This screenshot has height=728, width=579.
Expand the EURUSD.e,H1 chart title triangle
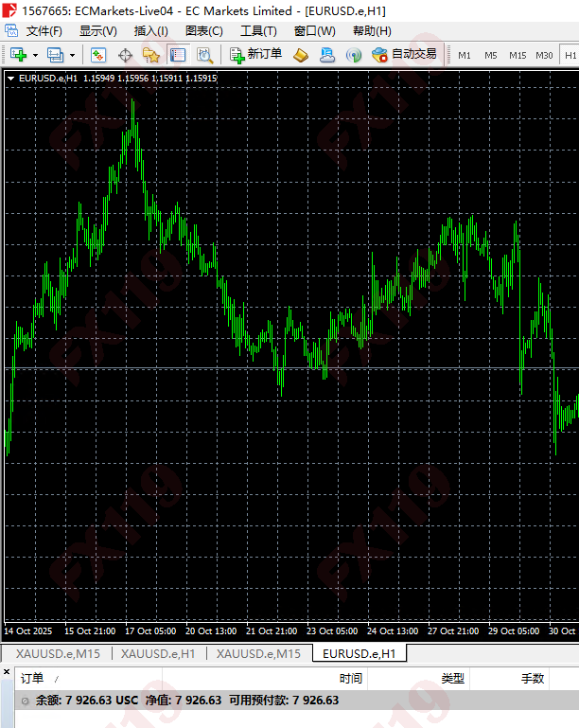coord(10,78)
